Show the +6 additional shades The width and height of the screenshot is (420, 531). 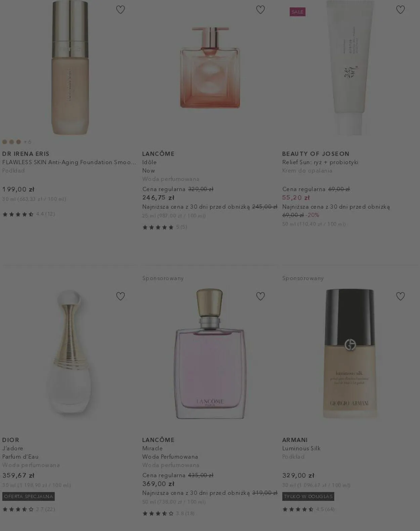(28, 142)
